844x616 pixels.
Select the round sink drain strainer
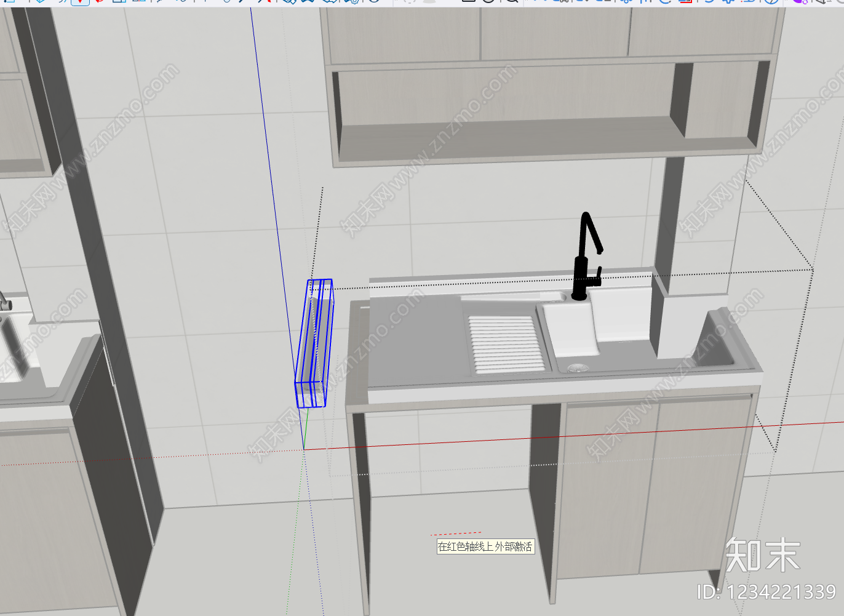(x=578, y=368)
